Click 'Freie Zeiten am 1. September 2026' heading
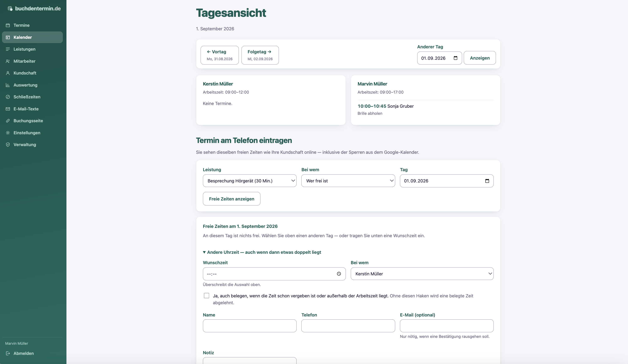Screen dimensions: 628x364 click(240, 226)
